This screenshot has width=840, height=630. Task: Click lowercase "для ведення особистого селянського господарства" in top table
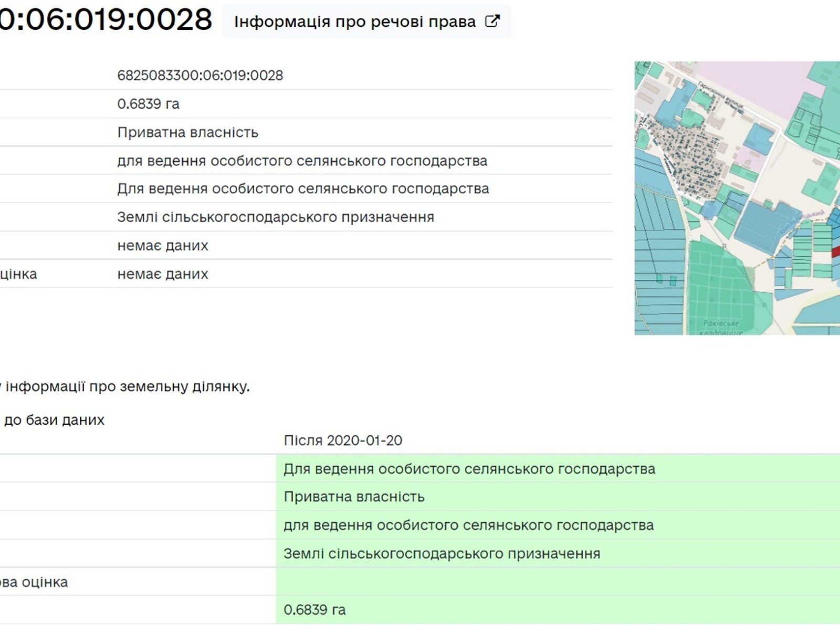(302, 161)
